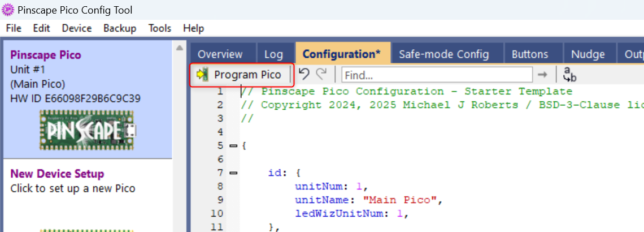Image resolution: width=644 pixels, height=232 pixels.
Task: Switch to the Log tab
Action: (x=273, y=54)
